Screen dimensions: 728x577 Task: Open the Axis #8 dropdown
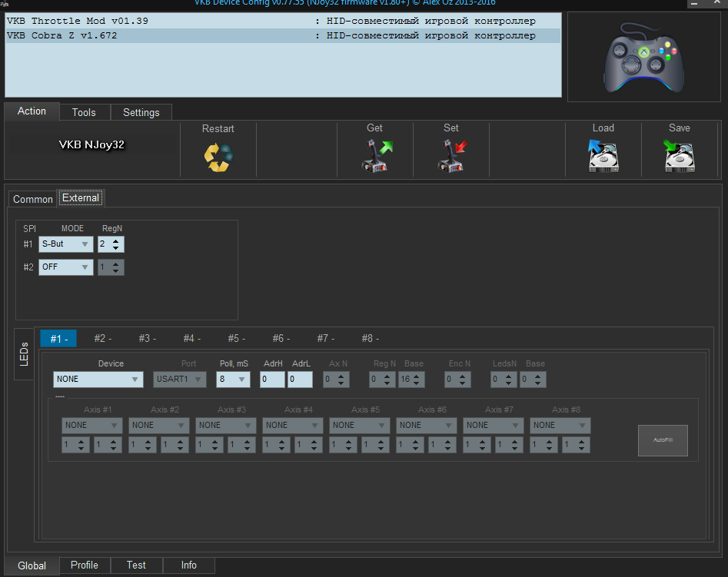(560, 425)
